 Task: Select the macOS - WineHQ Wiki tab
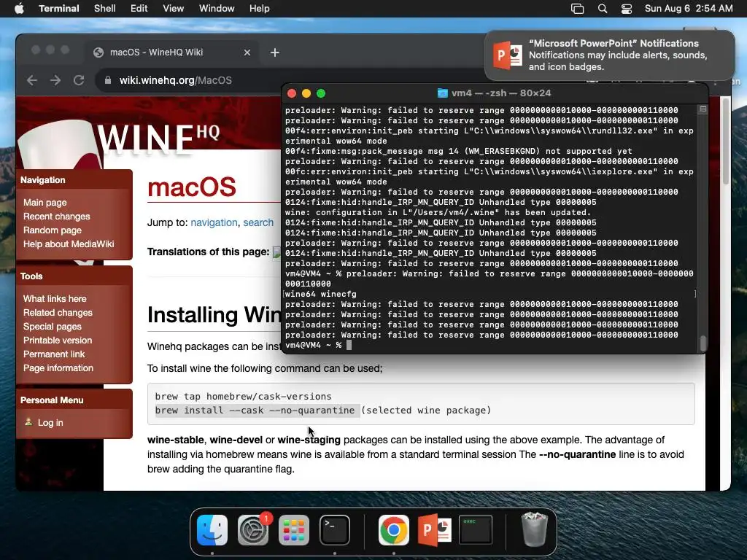(172, 52)
